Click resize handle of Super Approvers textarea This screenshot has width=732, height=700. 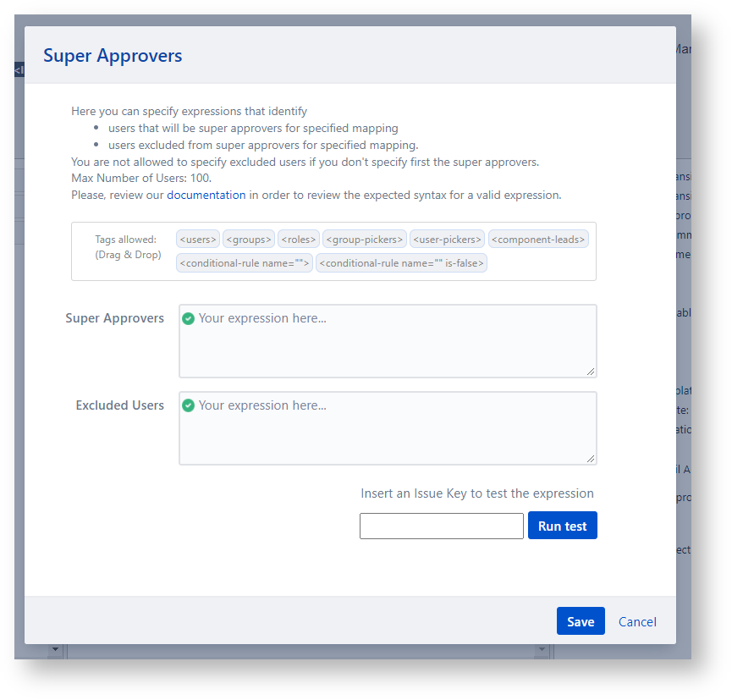click(591, 372)
